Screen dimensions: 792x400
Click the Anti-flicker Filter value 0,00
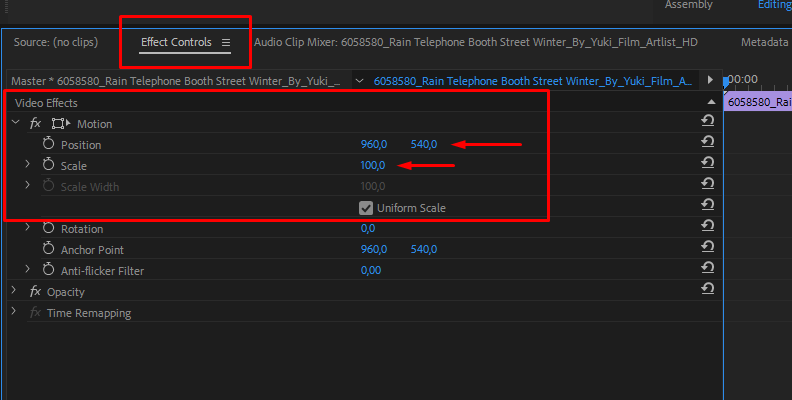[x=371, y=271]
